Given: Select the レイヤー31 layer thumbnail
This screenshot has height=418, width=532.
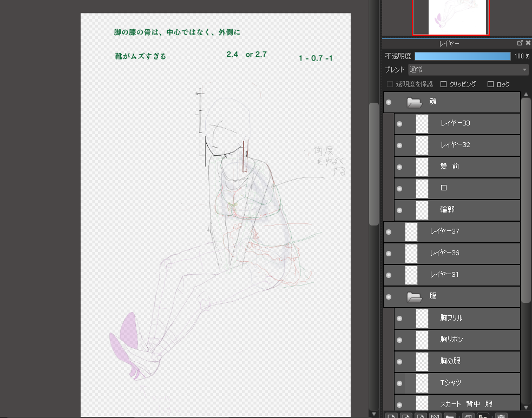Looking at the screenshot, I should point(411,275).
